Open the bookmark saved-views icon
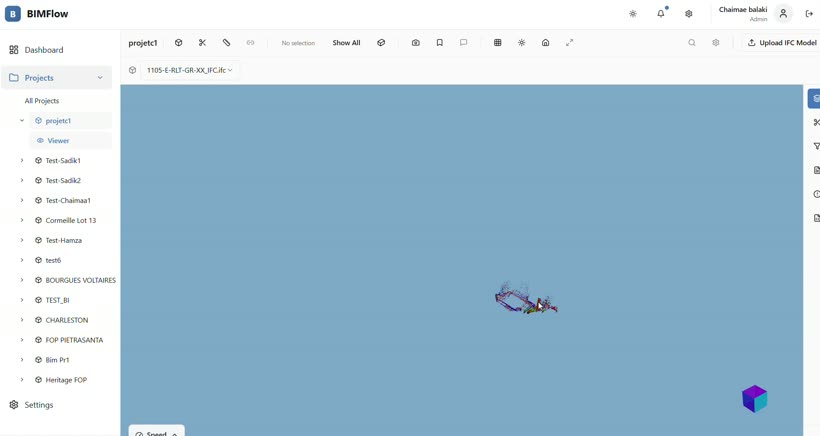 click(x=440, y=43)
